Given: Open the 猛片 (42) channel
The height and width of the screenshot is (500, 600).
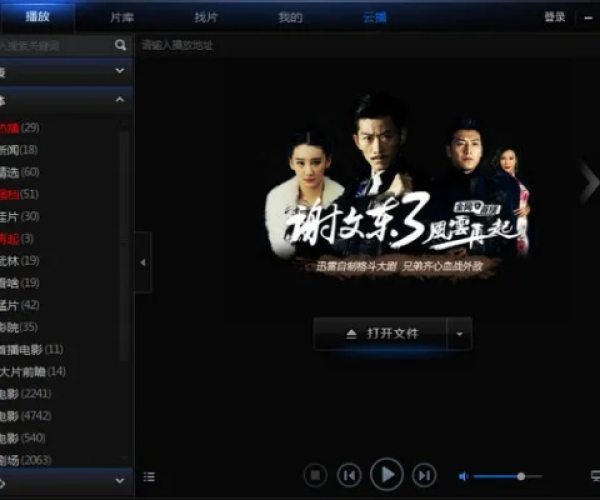Looking at the screenshot, I should pyautogui.click(x=19, y=305).
